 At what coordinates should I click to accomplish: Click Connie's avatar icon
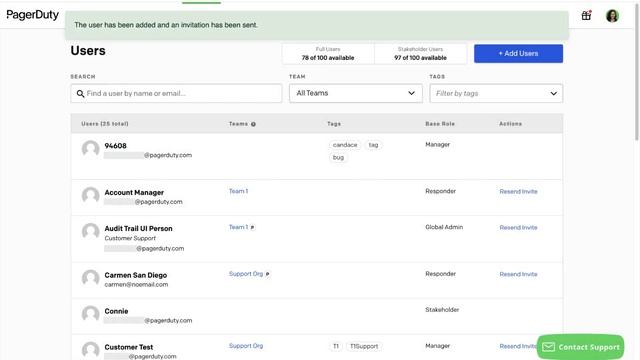[91, 314]
